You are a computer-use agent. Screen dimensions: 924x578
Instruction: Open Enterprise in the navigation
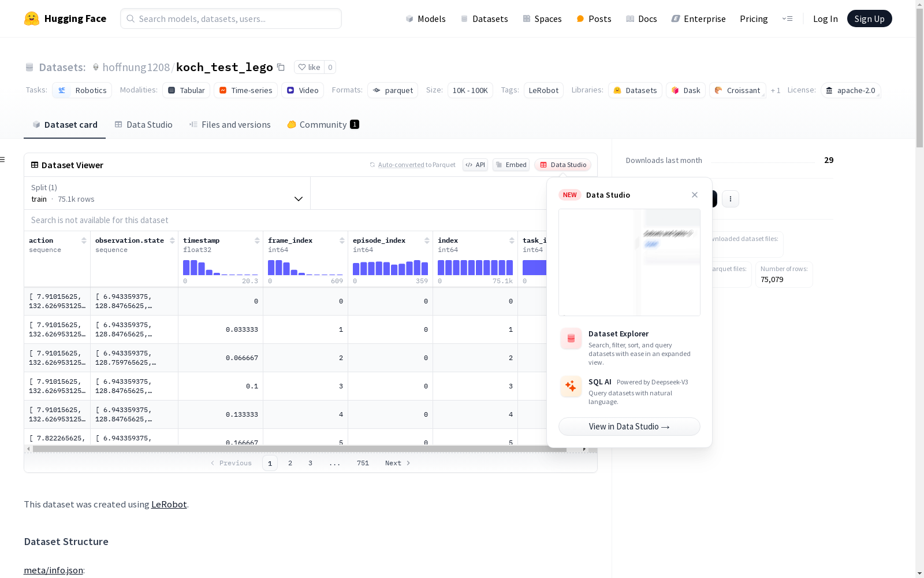coord(699,18)
